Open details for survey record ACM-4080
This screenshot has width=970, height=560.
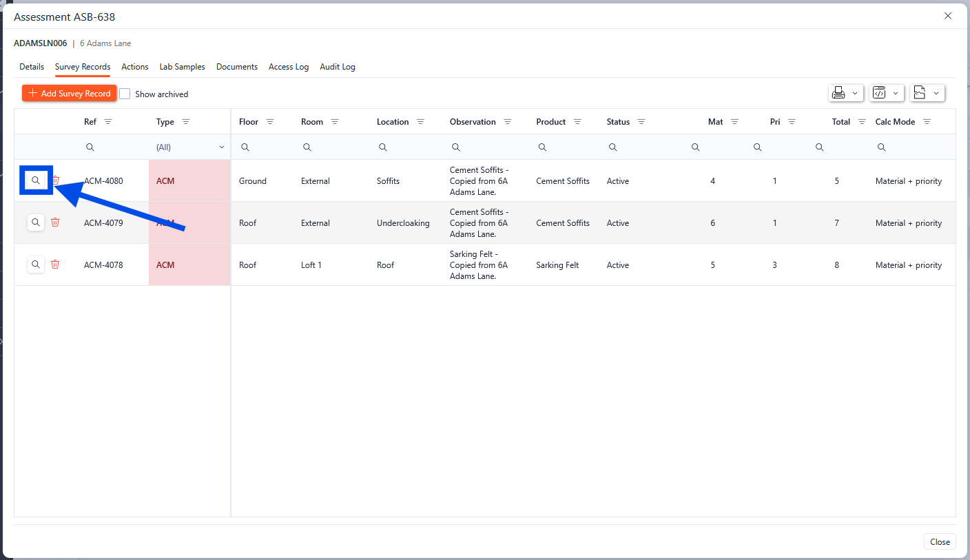point(36,180)
